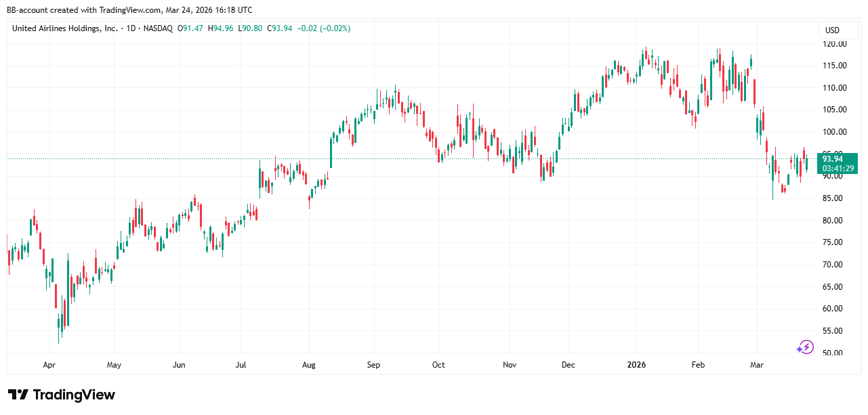Click the 03:41:29 bar countdown timer

click(x=838, y=168)
